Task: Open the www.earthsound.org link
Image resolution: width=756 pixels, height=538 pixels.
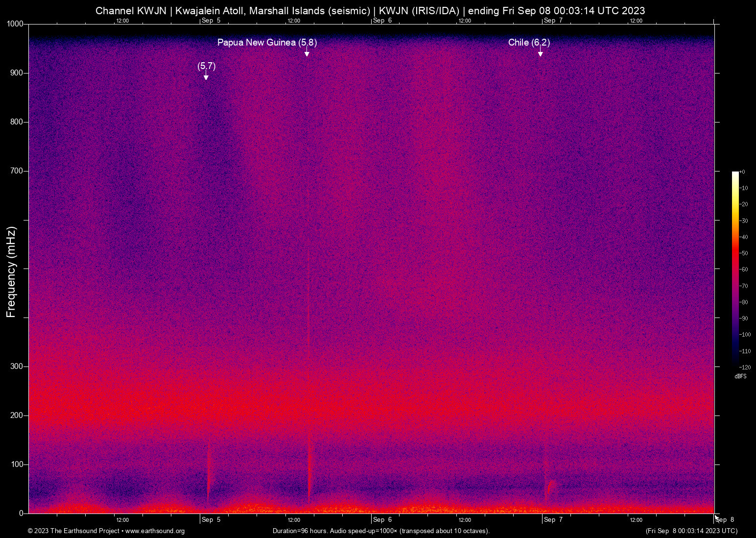Action: (156, 531)
